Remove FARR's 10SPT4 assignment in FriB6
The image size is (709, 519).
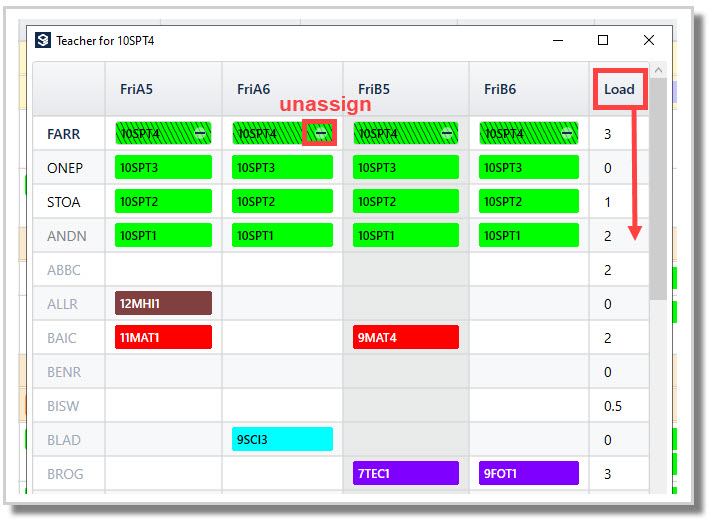567,133
